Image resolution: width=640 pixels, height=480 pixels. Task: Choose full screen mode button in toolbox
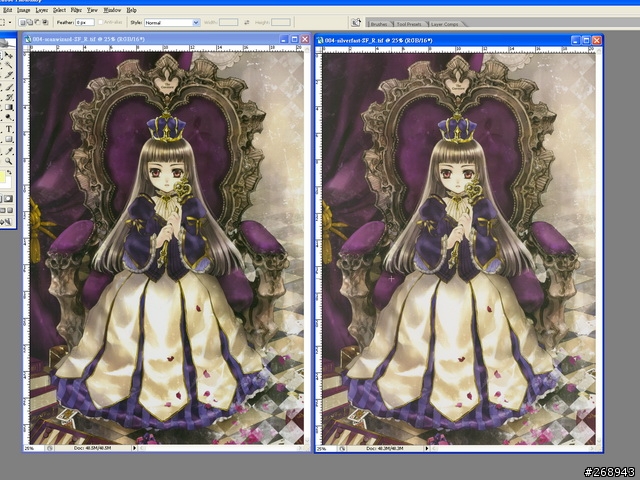(10, 210)
